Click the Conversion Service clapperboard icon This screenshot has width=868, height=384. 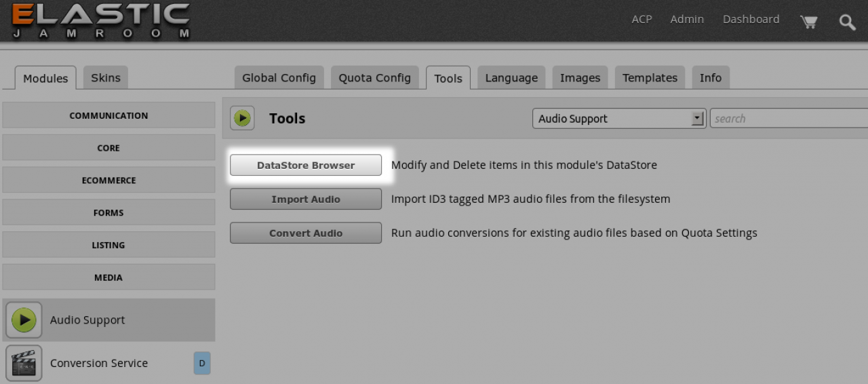[24, 363]
